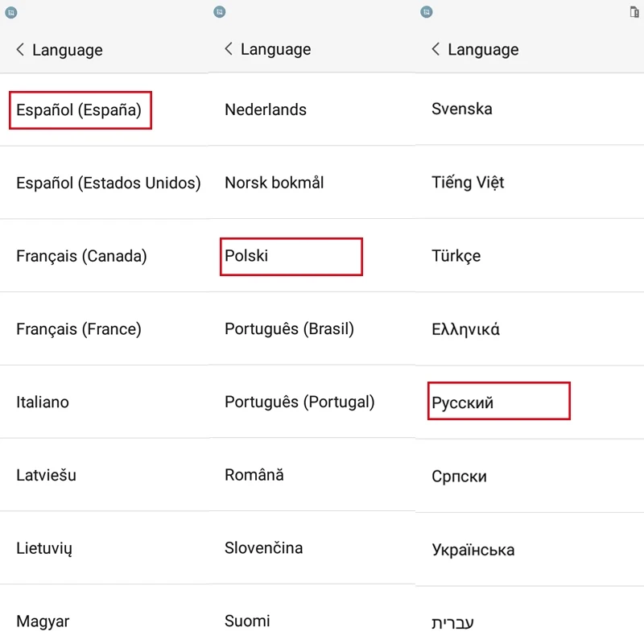Tap the Suomi entry

(247, 621)
